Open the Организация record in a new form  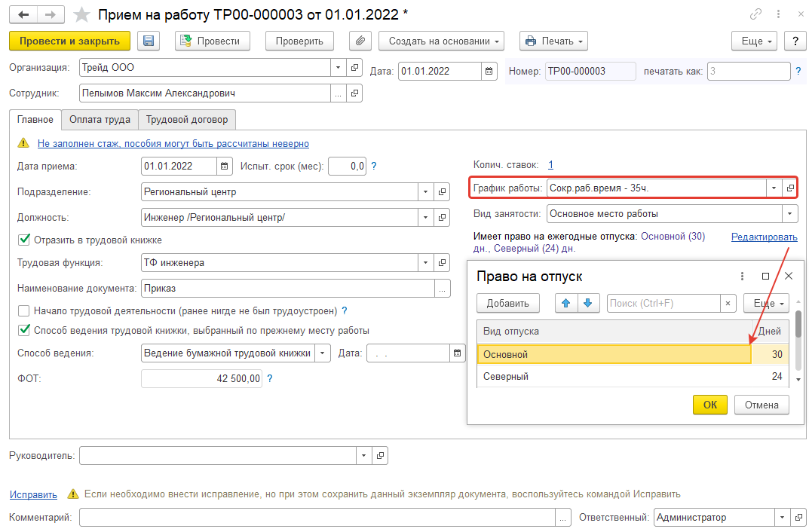[354, 67]
